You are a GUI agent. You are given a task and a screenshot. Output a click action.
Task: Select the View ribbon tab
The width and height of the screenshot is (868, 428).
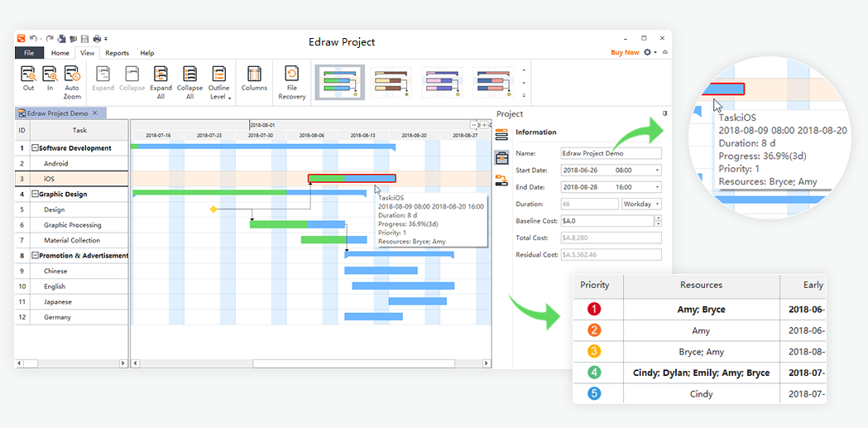coord(87,53)
